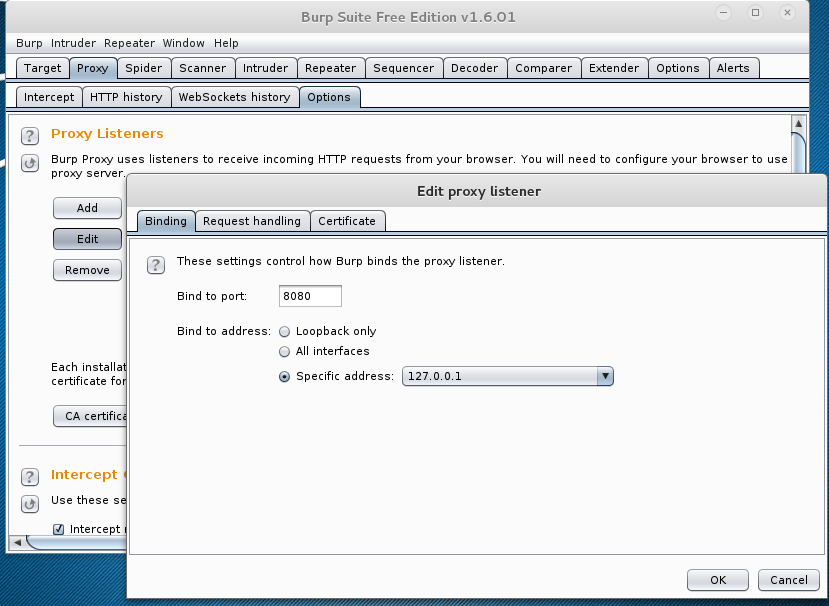
Task: Switch to HTTP history sub-tab
Action: click(126, 97)
